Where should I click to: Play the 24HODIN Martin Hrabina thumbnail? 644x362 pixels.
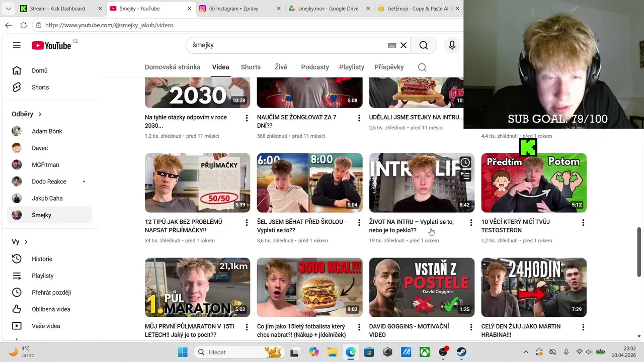(534, 287)
